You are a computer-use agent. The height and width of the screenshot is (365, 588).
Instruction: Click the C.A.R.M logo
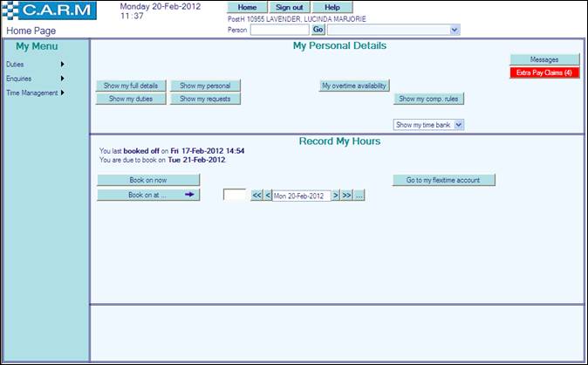tap(48, 11)
